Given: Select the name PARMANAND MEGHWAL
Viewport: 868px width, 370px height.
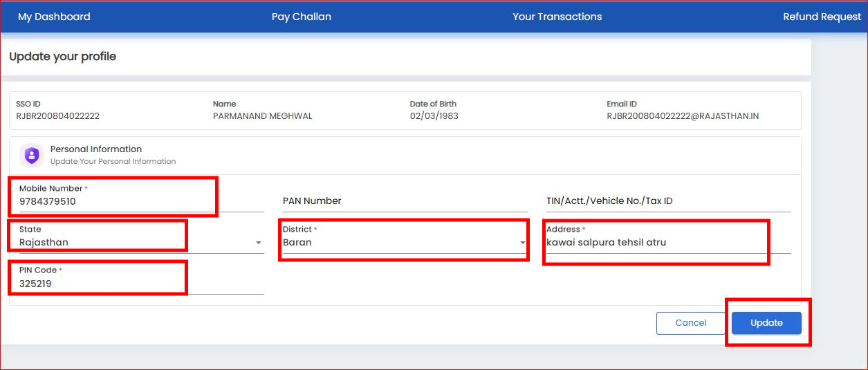Looking at the screenshot, I should point(263,116).
